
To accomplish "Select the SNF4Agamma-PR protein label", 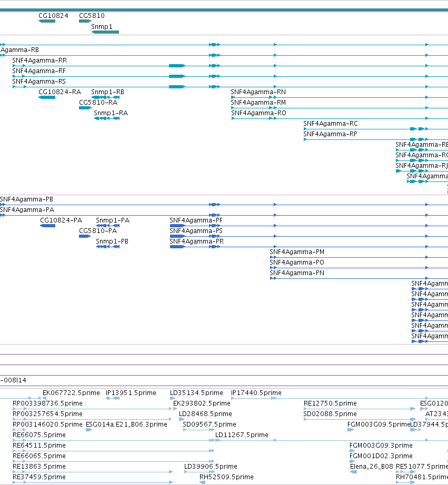I will (x=196, y=241).
